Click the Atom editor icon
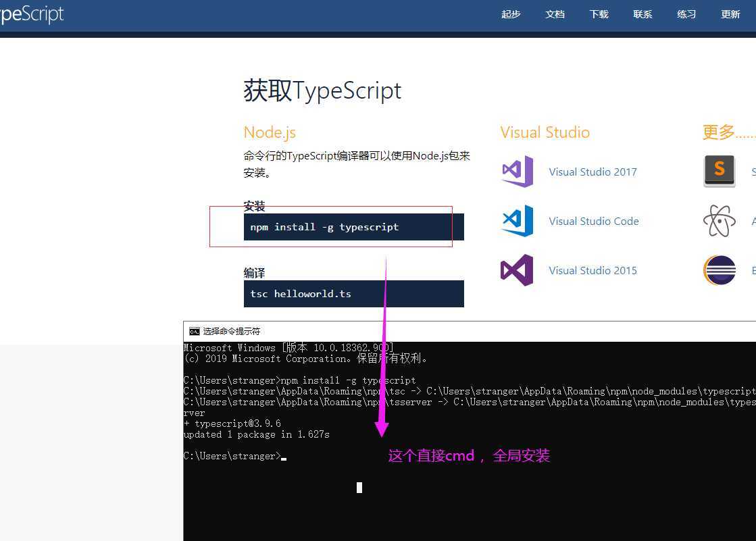Screen dimensions: 756x541 pos(720,221)
